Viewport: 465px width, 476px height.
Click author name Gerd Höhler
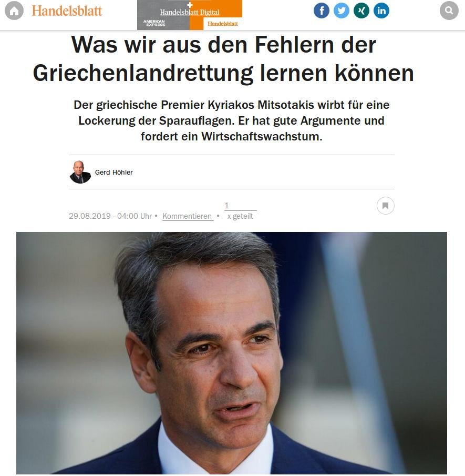pyautogui.click(x=113, y=172)
